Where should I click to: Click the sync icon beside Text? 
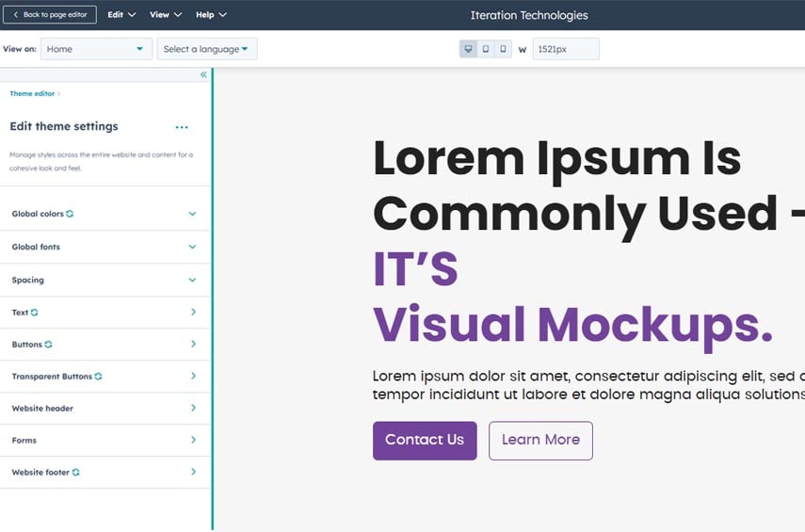35,313
